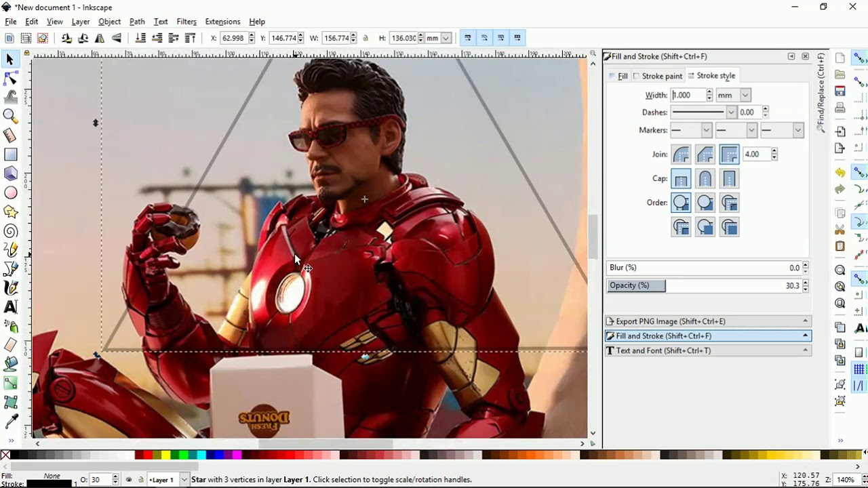Switch to the Stroke paint tab

658,76
